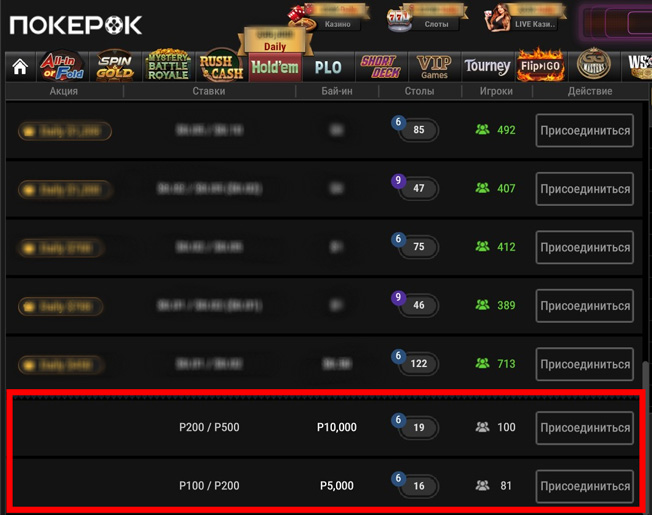The height and width of the screenshot is (515, 652).
Task: Select the Short Deck game icon
Action: tap(381, 67)
